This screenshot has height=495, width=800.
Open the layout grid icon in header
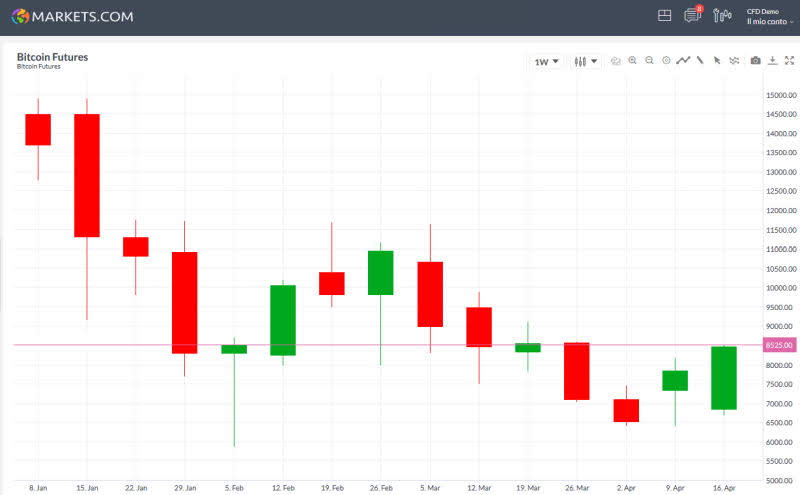pos(664,16)
